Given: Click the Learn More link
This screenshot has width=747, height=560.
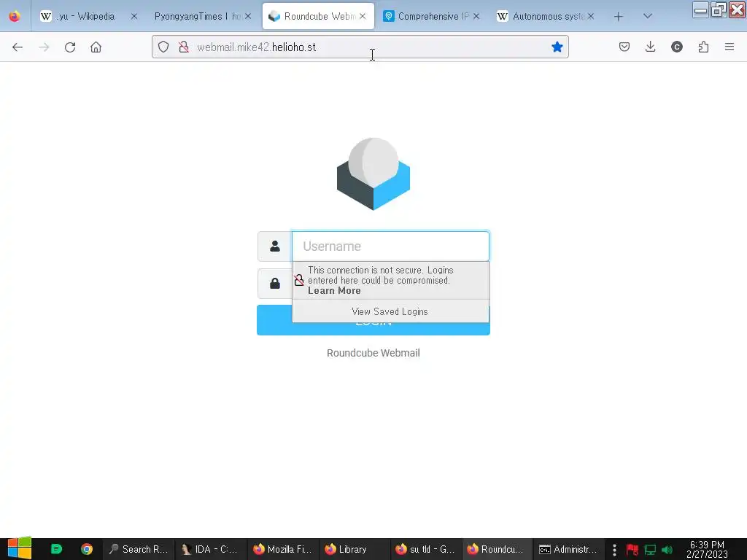Looking at the screenshot, I should pyautogui.click(x=334, y=291).
